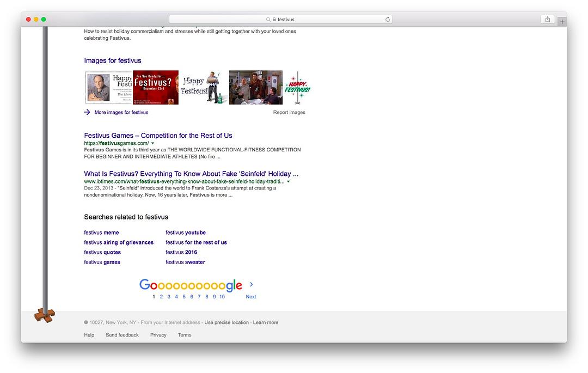
Task: Select related search festivus airing of grievances
Action: [119, 242]
